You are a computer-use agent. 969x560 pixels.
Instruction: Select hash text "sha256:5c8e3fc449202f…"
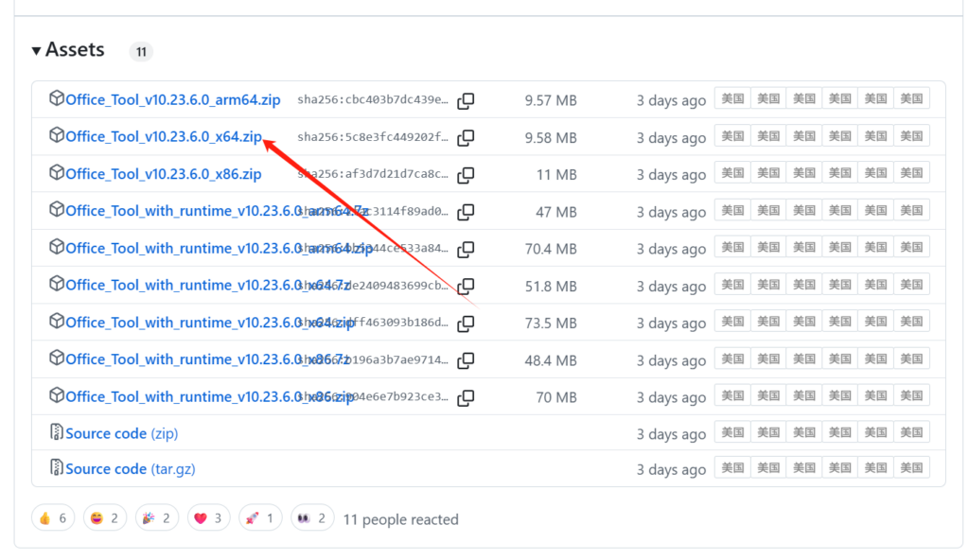tap(373, 136)
